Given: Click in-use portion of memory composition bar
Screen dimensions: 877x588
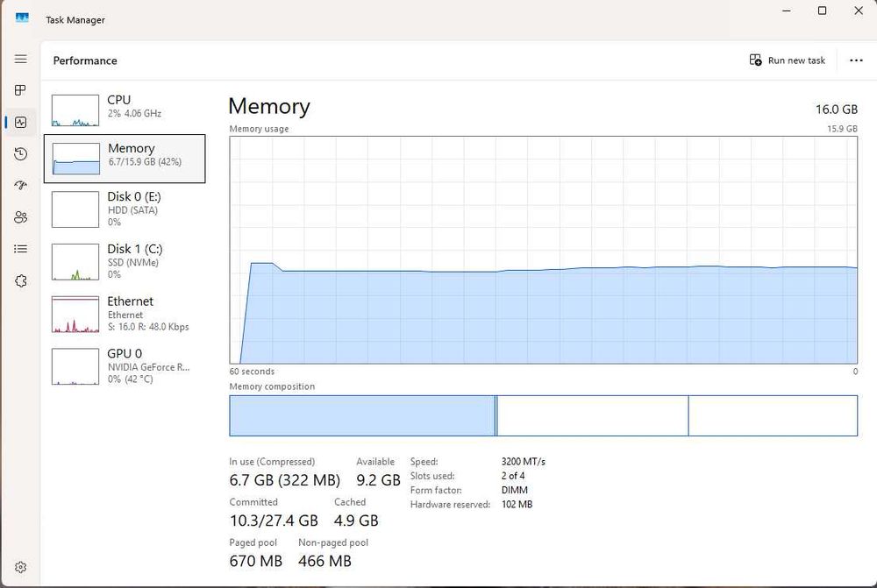Looking at the screenshot, I should (362, 415).
